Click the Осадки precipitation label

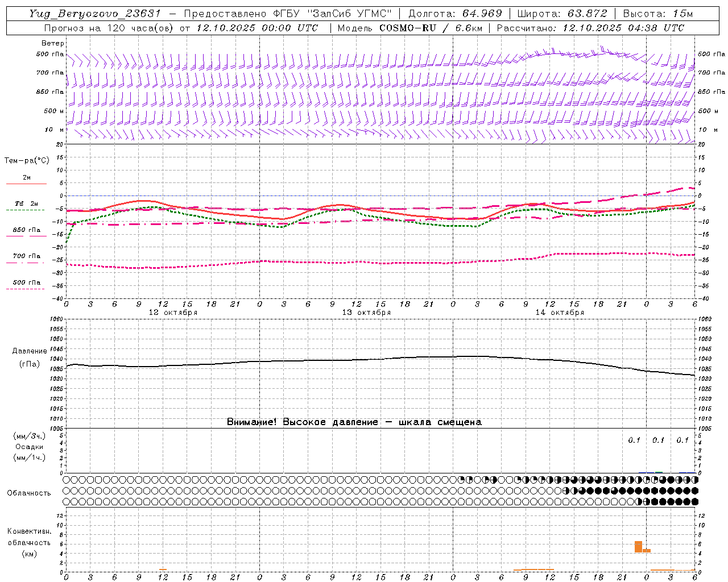click(30, 447)
